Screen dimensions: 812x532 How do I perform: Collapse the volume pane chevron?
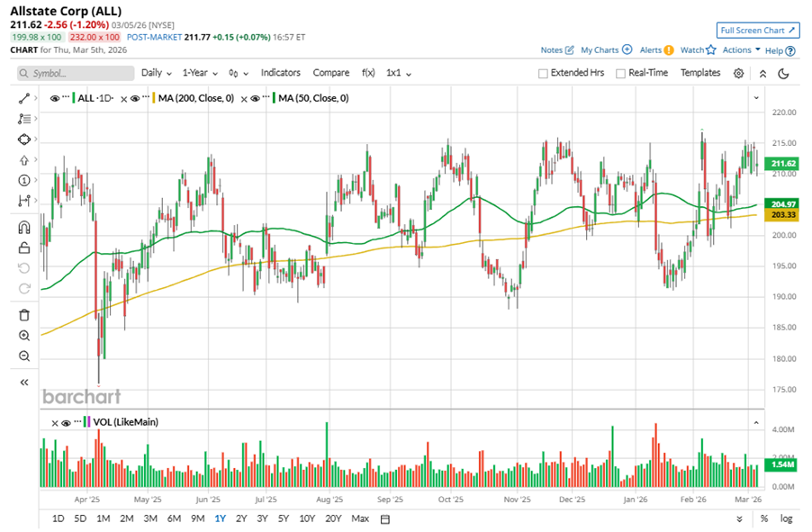click(x=756, y=423)
